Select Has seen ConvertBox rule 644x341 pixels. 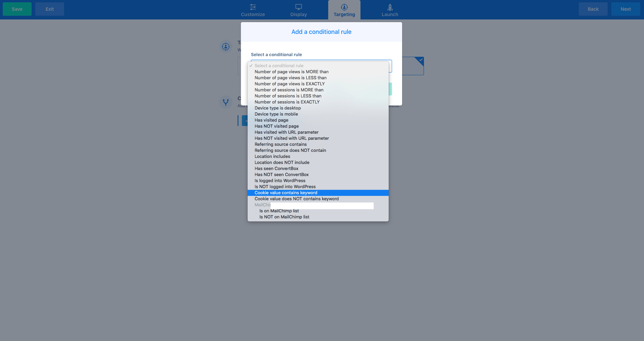(318, 168)
